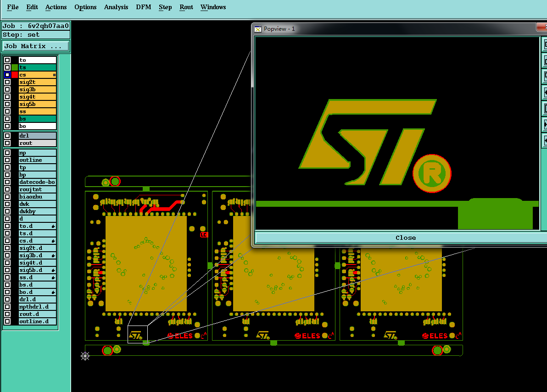
Task: Select the 'tp' layer name
Action: pos(37,167)
